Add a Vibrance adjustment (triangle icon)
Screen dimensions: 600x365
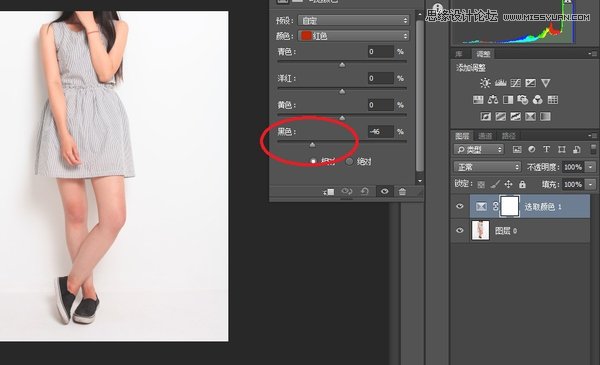546,83
